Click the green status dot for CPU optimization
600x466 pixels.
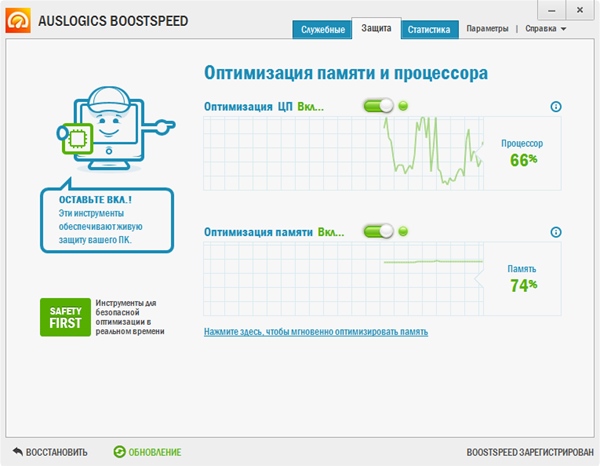tap(403, 106)
